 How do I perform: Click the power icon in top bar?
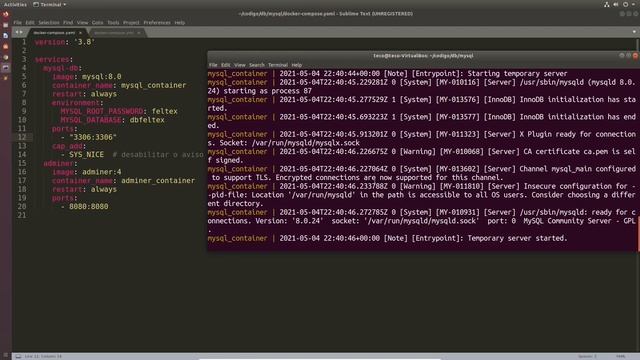point(625,4)
